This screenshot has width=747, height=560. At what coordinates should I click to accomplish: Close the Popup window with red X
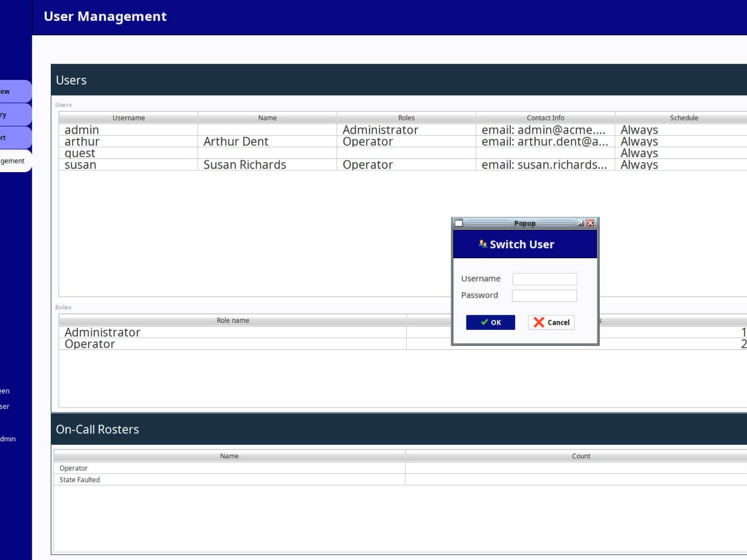(590, 223)
